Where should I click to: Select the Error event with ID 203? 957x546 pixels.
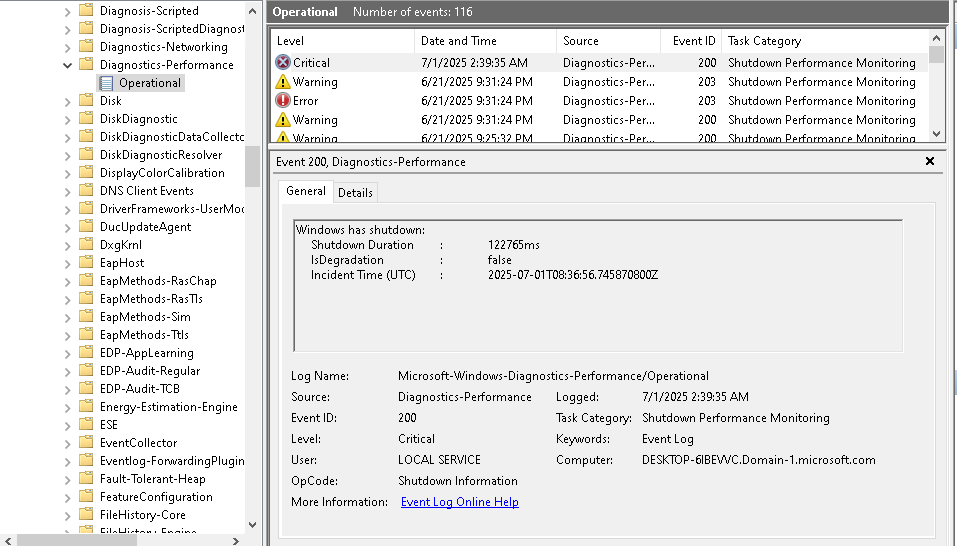[599, 101]
